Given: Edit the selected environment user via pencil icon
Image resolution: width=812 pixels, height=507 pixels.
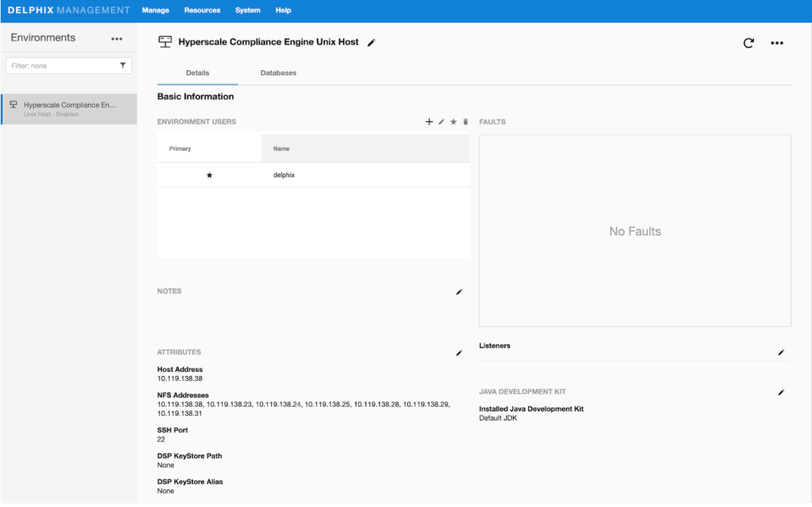Looking at the screenshot, I should pyautogui.click(x=441, y=122).
